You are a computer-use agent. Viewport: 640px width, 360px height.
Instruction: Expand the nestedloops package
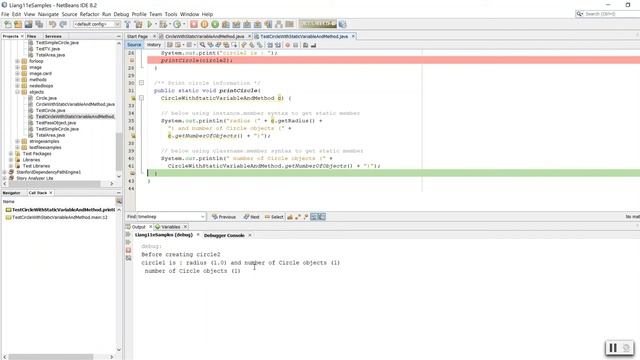[18, 86]
